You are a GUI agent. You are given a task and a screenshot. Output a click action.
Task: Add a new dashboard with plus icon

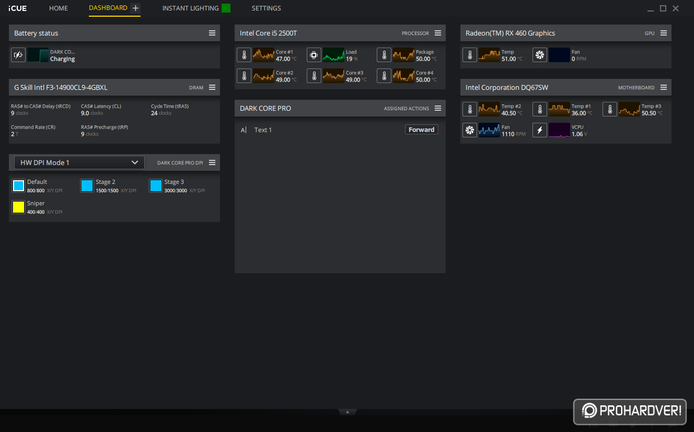[135, 8]
